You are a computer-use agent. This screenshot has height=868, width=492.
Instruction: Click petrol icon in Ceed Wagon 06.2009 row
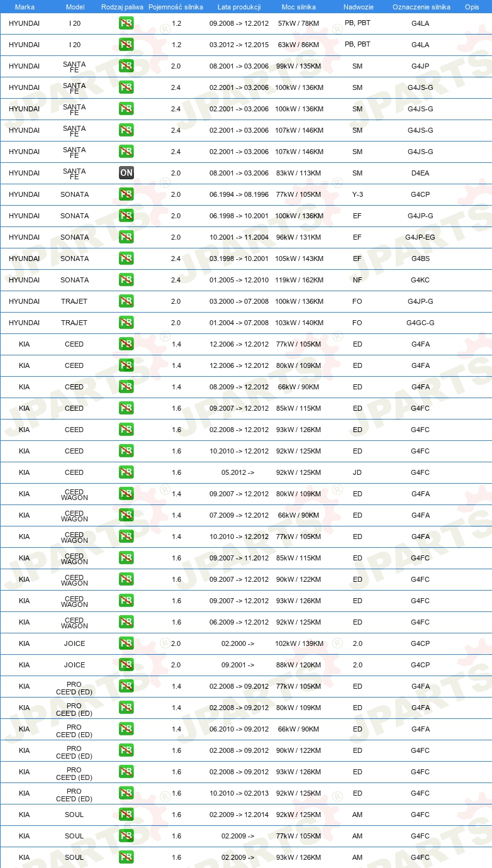pyautogui.click(x=126, y=622)
